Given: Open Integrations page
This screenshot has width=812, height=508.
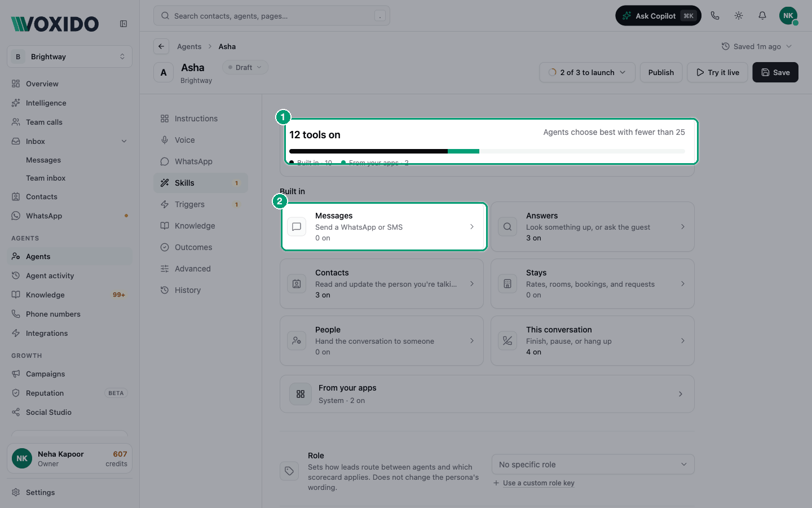Looking at the screenshot, I should click(x=69, y=333).
